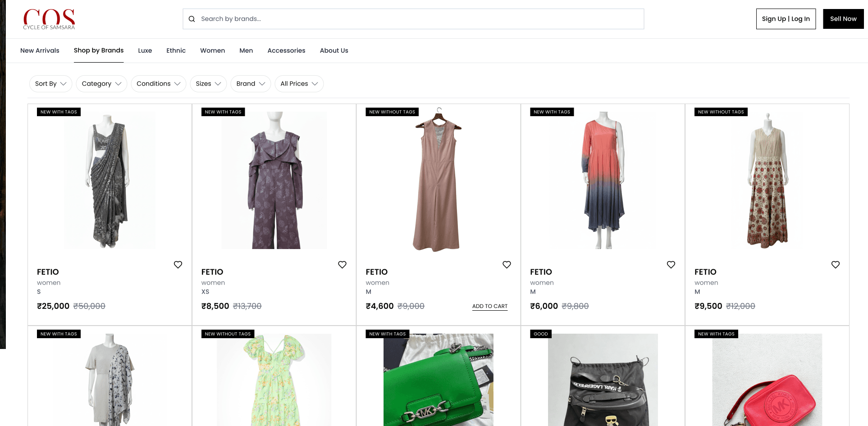The height and width of the screenshot is (426, 868).
Task: Open the pink sleeveless dress on hanger
Action: [439, 180]
